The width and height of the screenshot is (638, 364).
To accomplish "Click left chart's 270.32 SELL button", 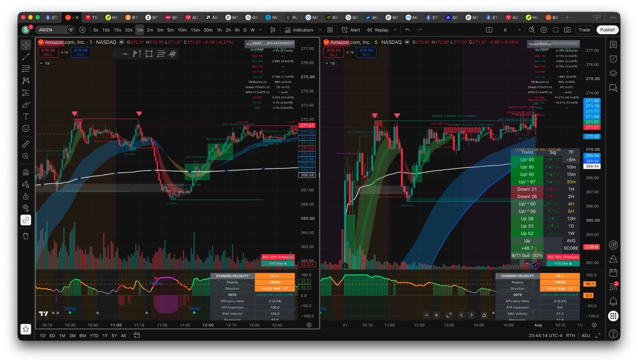I will [x=48, y=52].
